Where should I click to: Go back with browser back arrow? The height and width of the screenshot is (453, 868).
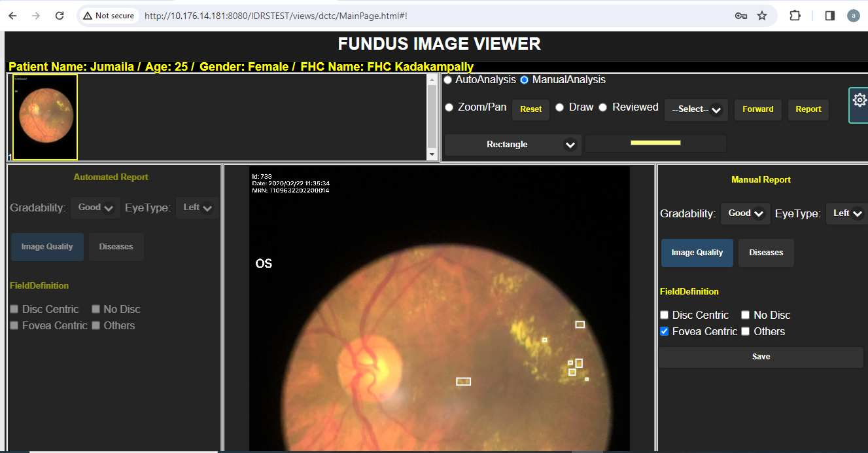[12, 16]
